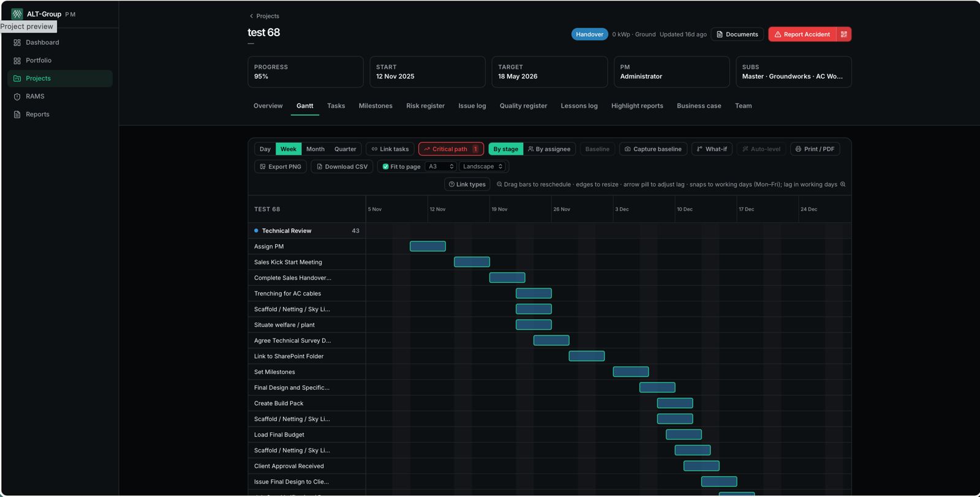Click the Load Final Budget row label
This screenshot has height=497, width=980.
[279, 435]
